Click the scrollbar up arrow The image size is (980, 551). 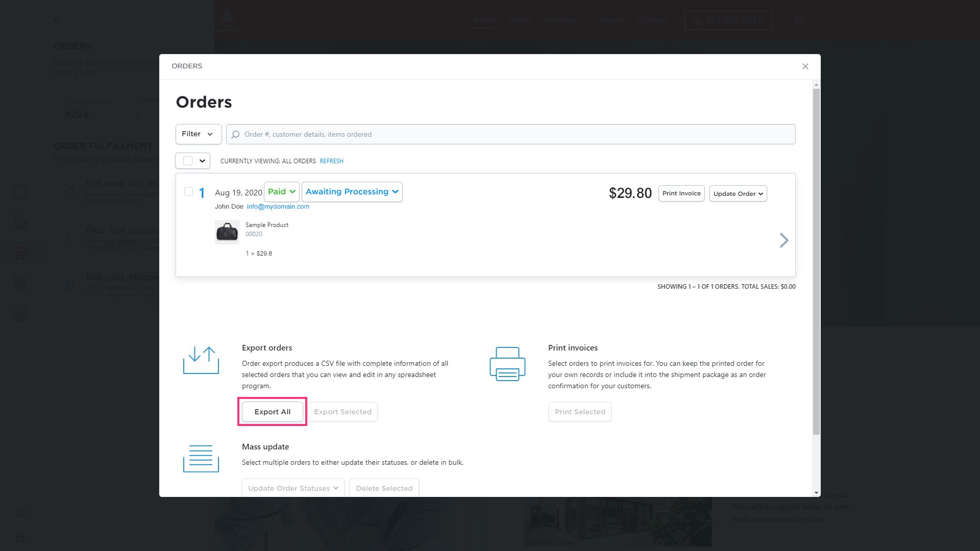pyautogui.click(x=816, y=85)
